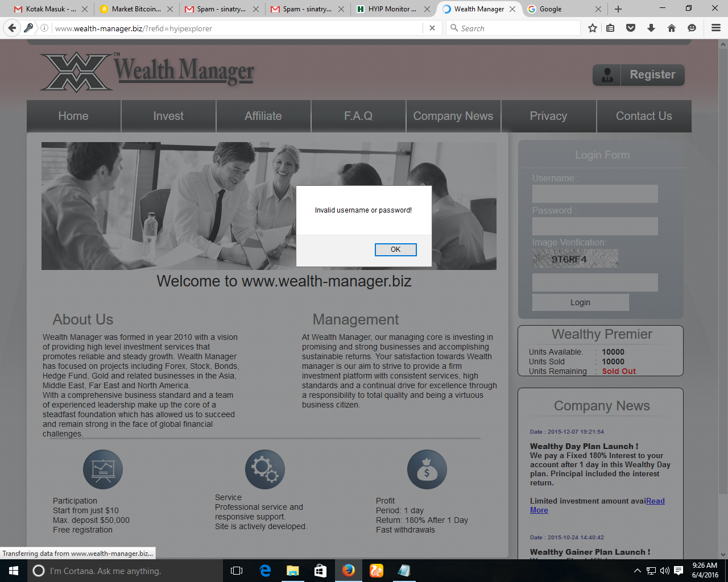The width and height of the screenshot is (728, 582).
Task: Go to the Firefox home page icon
Action: click(672, 28)
